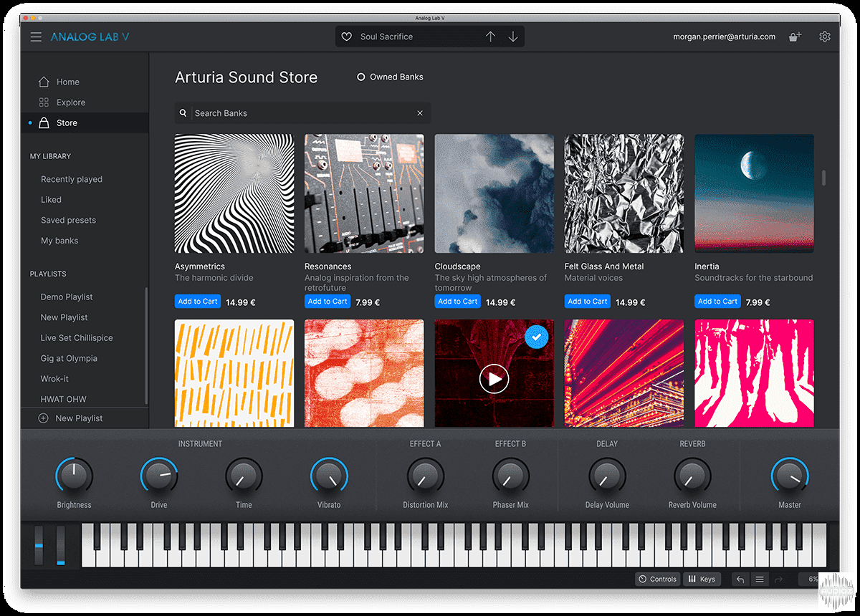Image resolution: width=860 pixels, height=616 pixels.
Task: Open settings with the gear icon
Action: coord(825,37)
